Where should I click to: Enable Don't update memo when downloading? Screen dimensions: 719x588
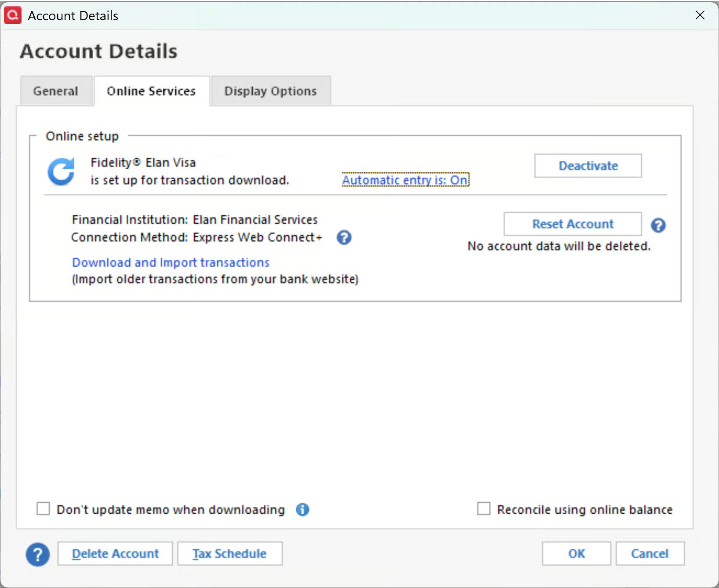[43, 509]
